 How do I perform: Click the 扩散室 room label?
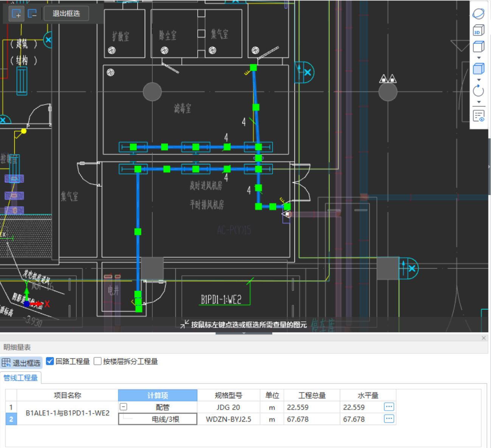point(121,36)
